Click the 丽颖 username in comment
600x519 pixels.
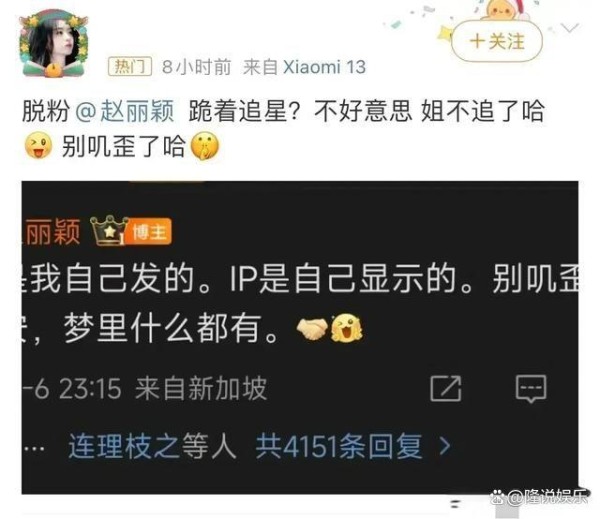(x=52, y=231)
